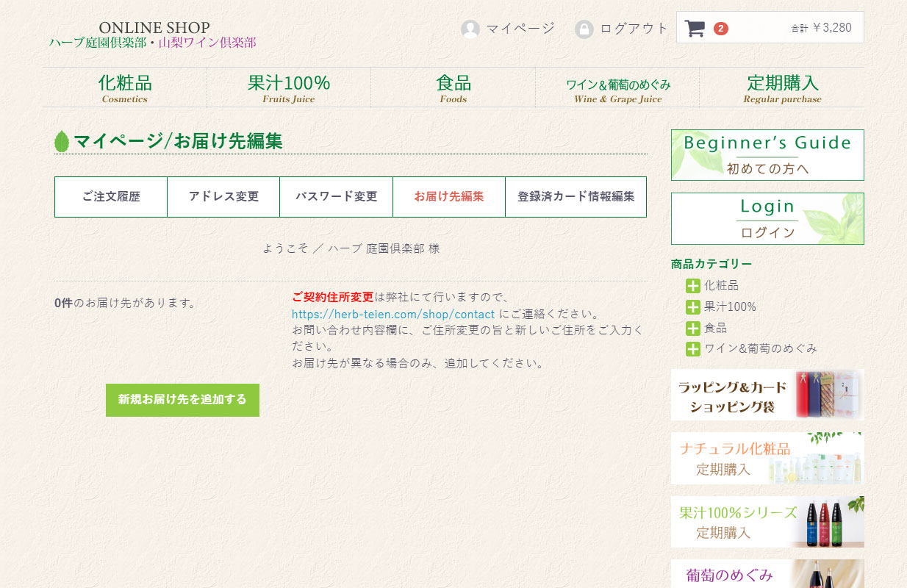Viewport: 907px width, 588px height.
Task: Open the ご注文履歴 tab
Action: tap(111, 197)
